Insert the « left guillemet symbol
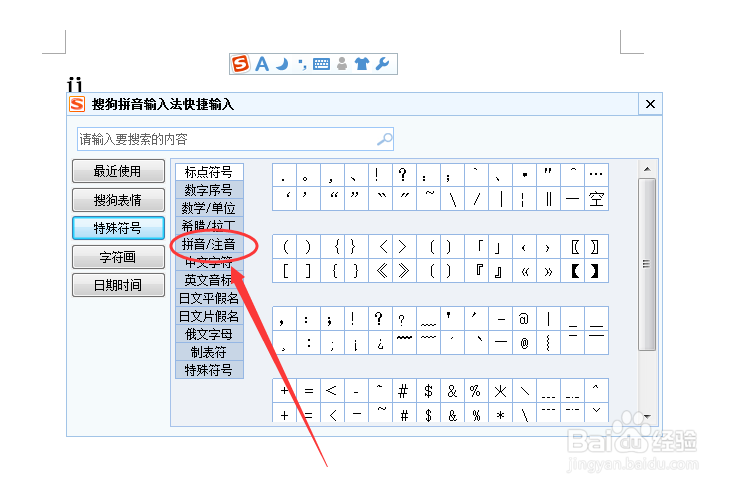The width and height of the screenshot is (740, 490). pyautogui.click(x=524, y=271)
